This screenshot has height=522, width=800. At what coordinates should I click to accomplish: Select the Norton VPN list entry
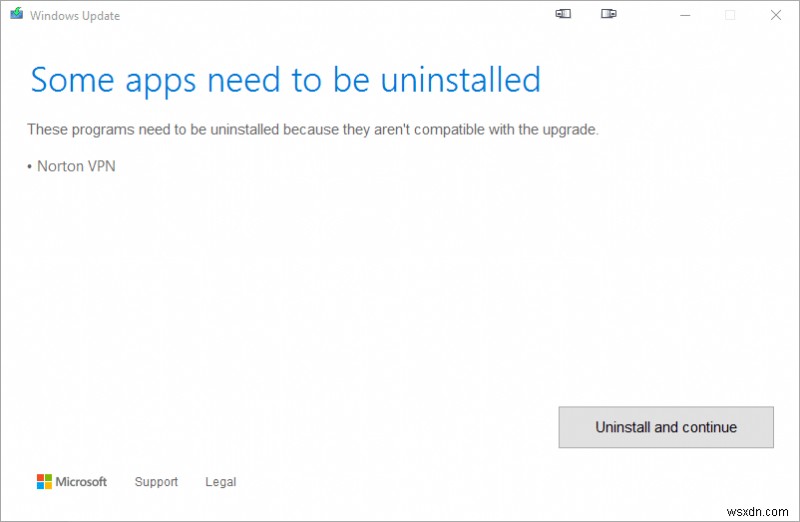point(71,166)
